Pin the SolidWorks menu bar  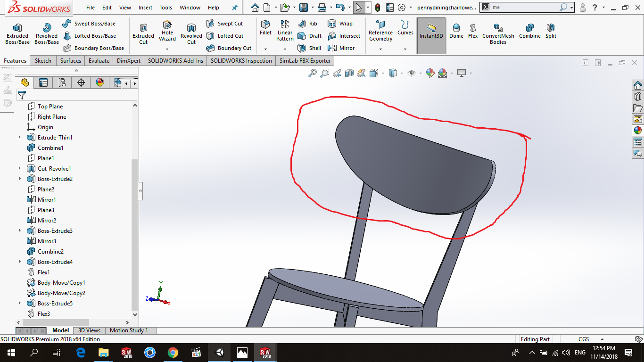(234, 8)
